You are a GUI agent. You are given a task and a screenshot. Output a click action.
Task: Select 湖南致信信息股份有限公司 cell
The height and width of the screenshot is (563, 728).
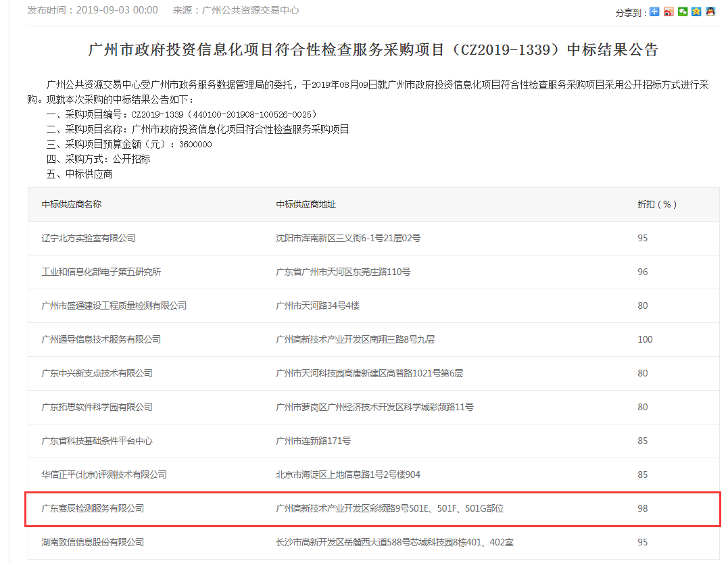point(93,543)
